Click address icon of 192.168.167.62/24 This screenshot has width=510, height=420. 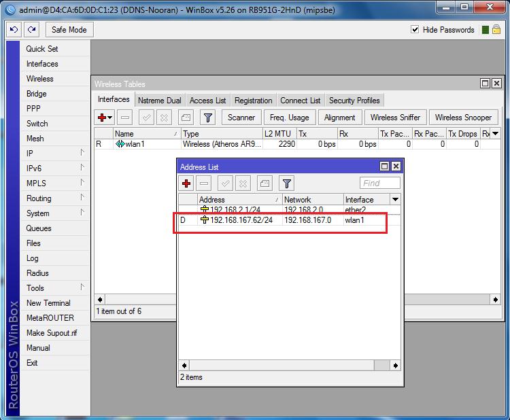(x=204, y=220)
